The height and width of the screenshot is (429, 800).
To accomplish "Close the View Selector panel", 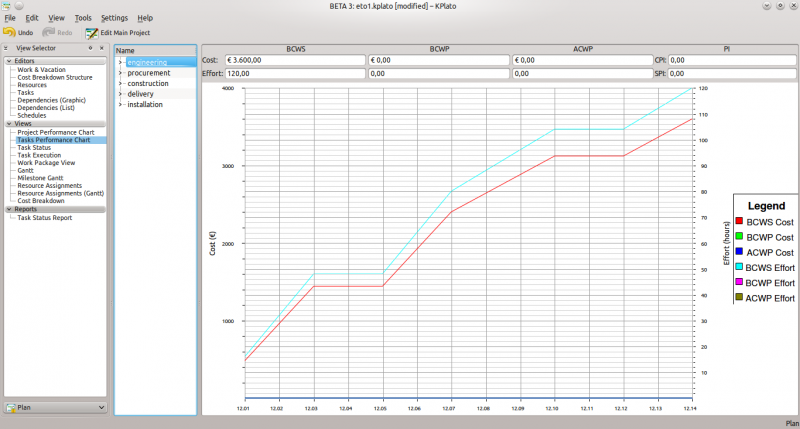I will pos(101,48).
